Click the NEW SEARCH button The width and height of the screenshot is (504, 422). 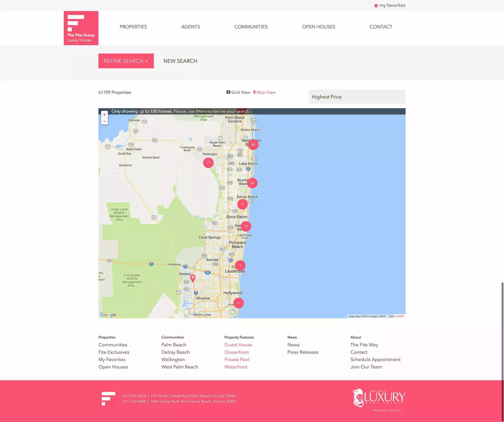point(180,61)
